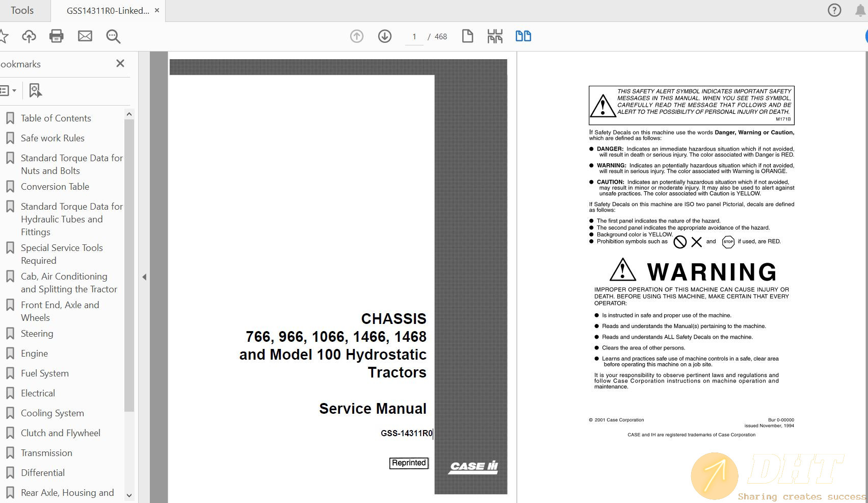Image resolution: width=868 pixels, height=503 pixels.
Task: Send file by email envelope icon
Action: (85, 36)
